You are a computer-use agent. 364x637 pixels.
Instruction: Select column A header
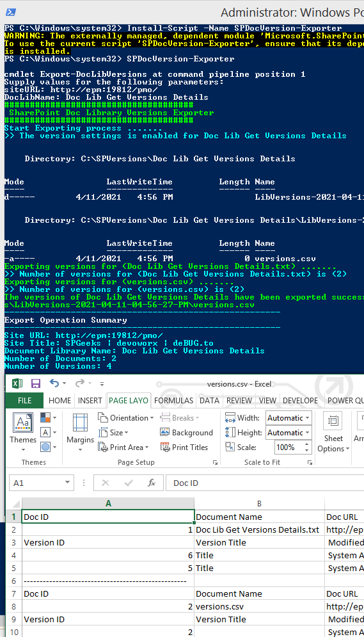click(x=108, y=504)
